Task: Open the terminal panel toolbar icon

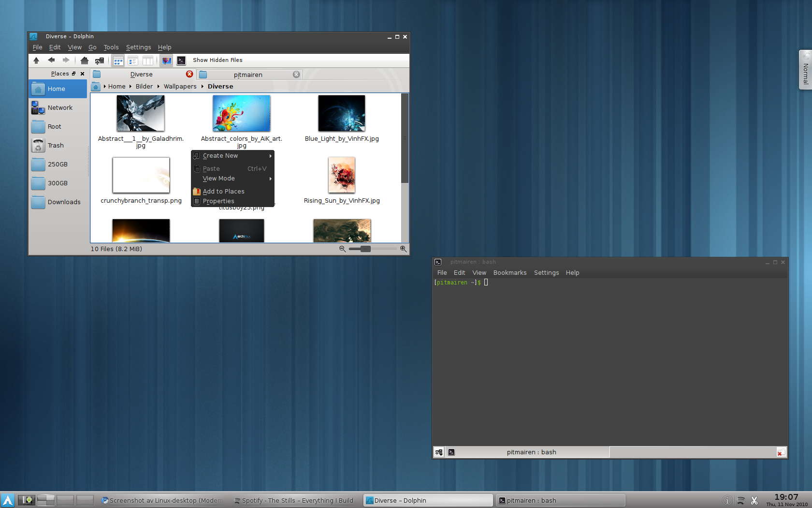Action: (181, 60)
